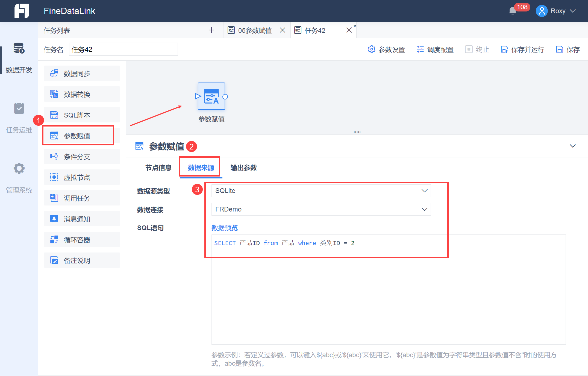The width and height of the screenshot is (588, 376).
Task: Click the panel resize drag handle
Action: [x=357, y=132]
